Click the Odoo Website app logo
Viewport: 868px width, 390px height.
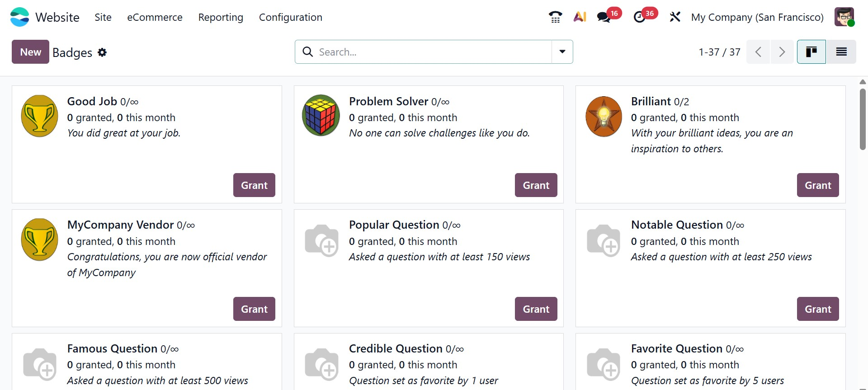tap(19, 17)
